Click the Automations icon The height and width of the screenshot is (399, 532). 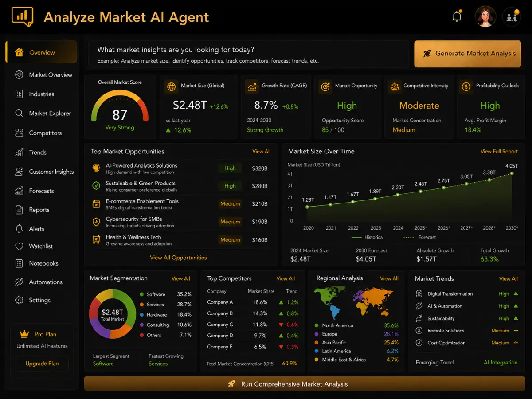[19, 282]
